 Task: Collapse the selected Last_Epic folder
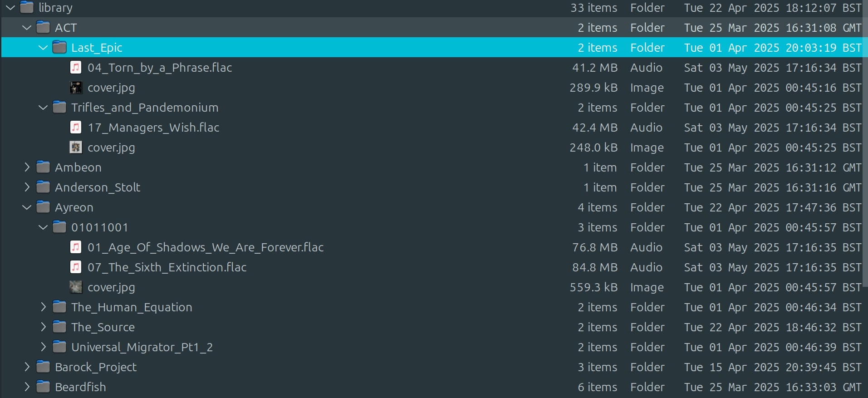tap(43, 48)
